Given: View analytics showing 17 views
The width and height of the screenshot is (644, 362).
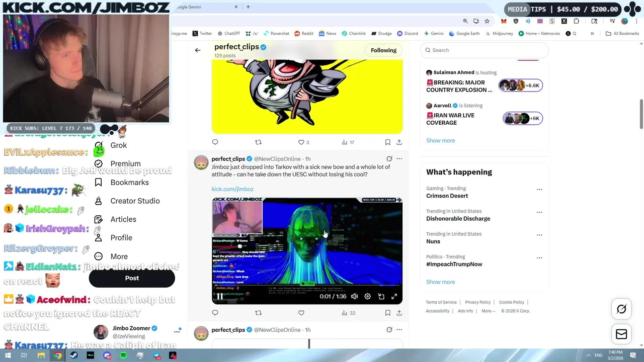Looking at the screenshot, I should tap(348, 142).
